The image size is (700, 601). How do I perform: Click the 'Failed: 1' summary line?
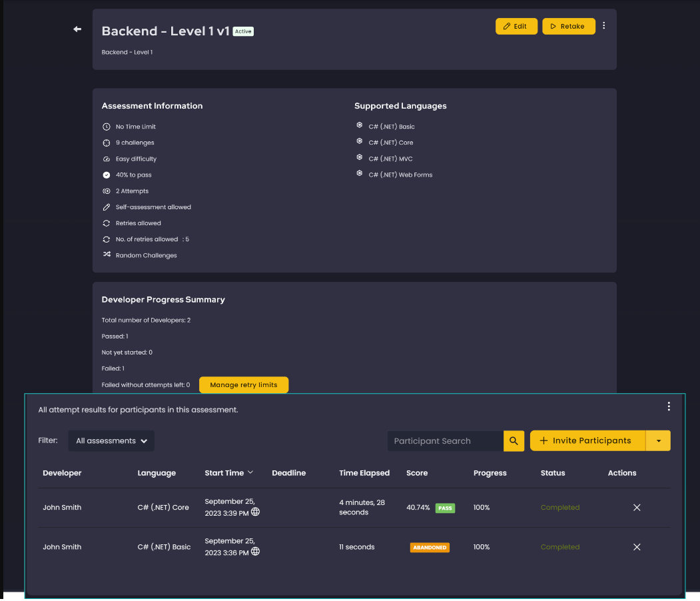[113, 368]
